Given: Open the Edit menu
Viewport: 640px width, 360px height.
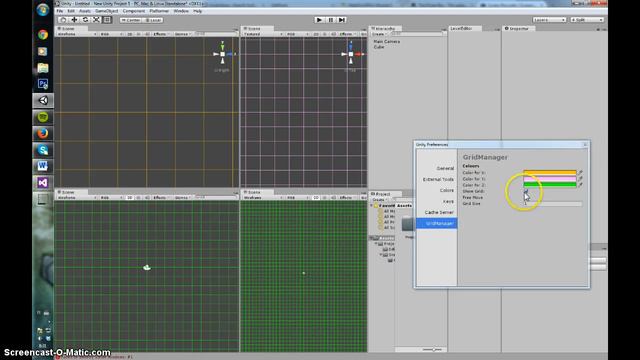Looking at the screenshot, I should tap(71, 11).
